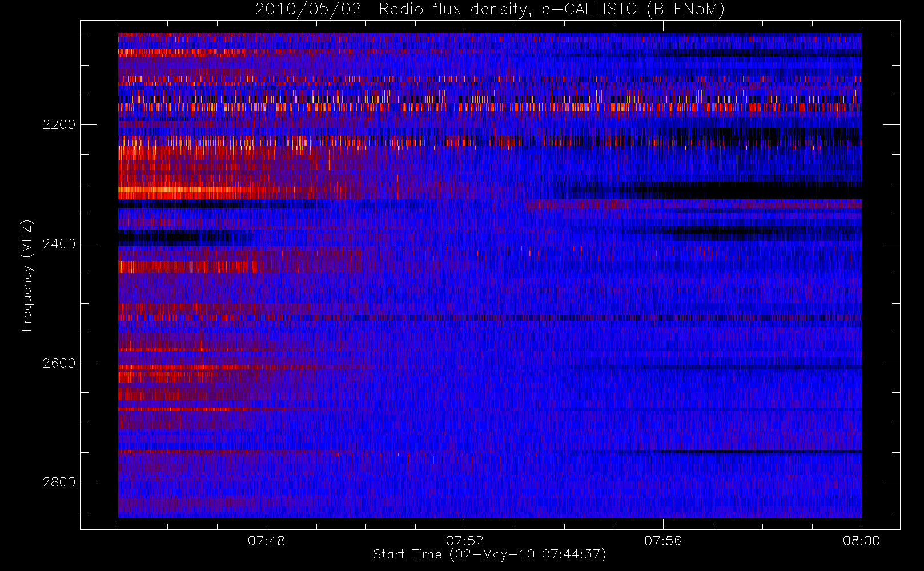The height and width of the screenshot is (571, 924).
Task: Click the 2400 frequency tick label
Action: click(x=59, y=244)
